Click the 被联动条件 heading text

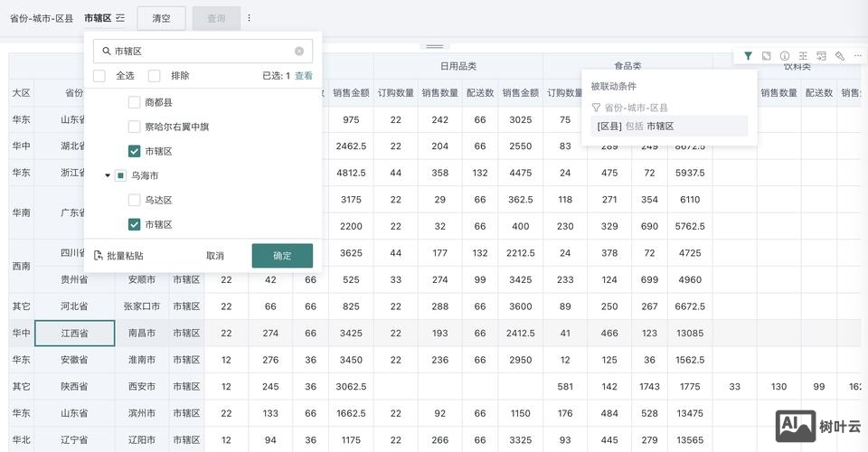[x=613, y=86]
